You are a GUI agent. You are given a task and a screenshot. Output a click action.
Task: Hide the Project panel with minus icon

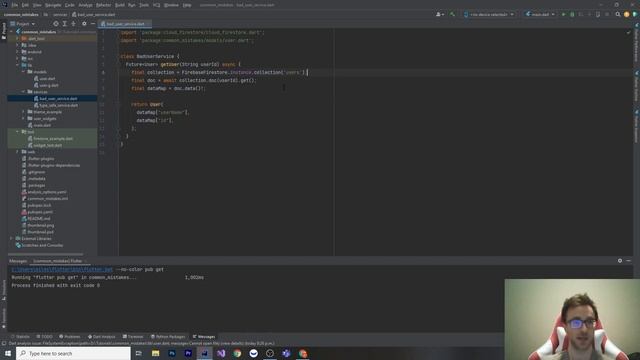pyautogui.click(x=93, y=24)
